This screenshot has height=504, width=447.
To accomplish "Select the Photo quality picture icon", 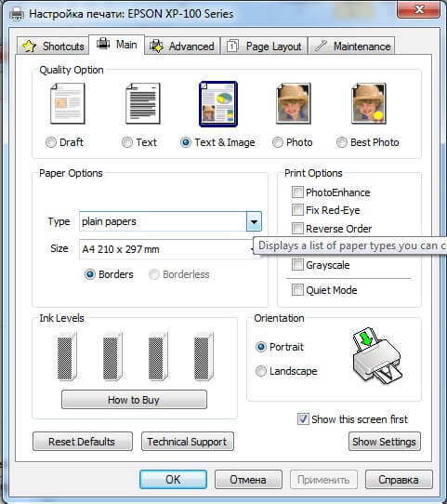I will (x=294, y=103).
